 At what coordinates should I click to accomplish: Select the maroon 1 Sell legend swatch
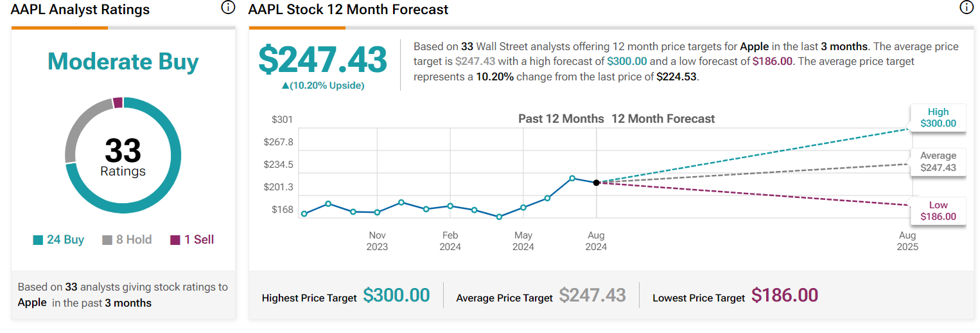(175, 240)
